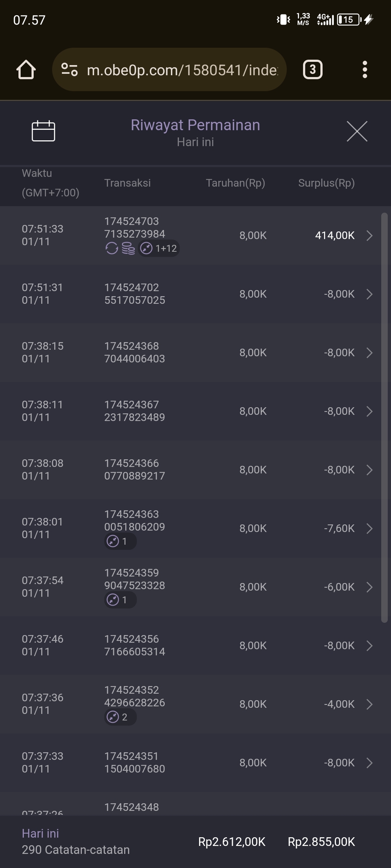391x868 pixels.
Task: Open the browser three-dot menu
Action: point(365,69)
